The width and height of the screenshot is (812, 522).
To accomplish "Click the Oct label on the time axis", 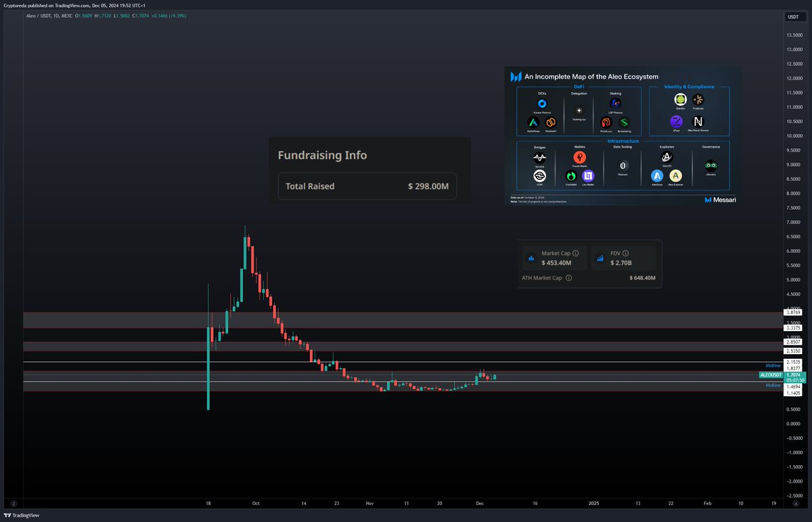I will pyautogui.click(x=255, y=503).
